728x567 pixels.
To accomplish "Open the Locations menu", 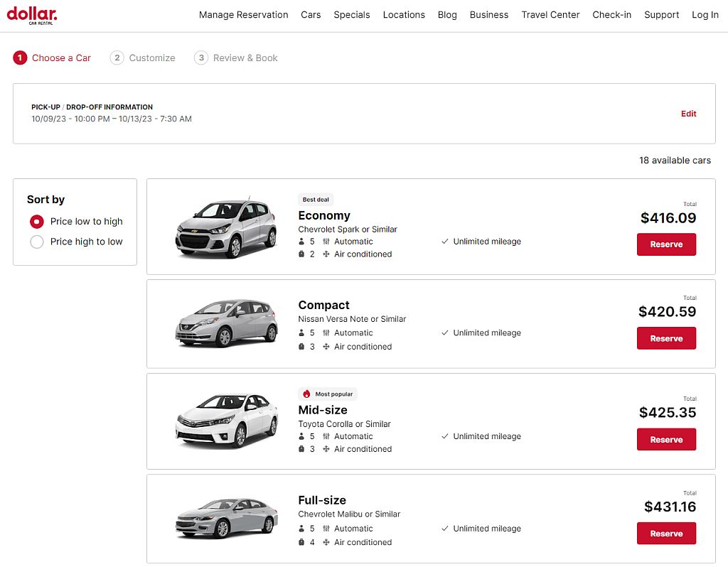I will [404, 14].
